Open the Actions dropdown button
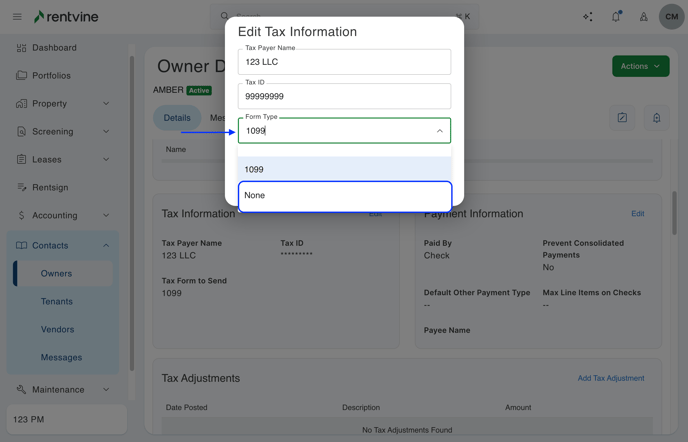Screen dimensions: 688x442 pos(640,67)
